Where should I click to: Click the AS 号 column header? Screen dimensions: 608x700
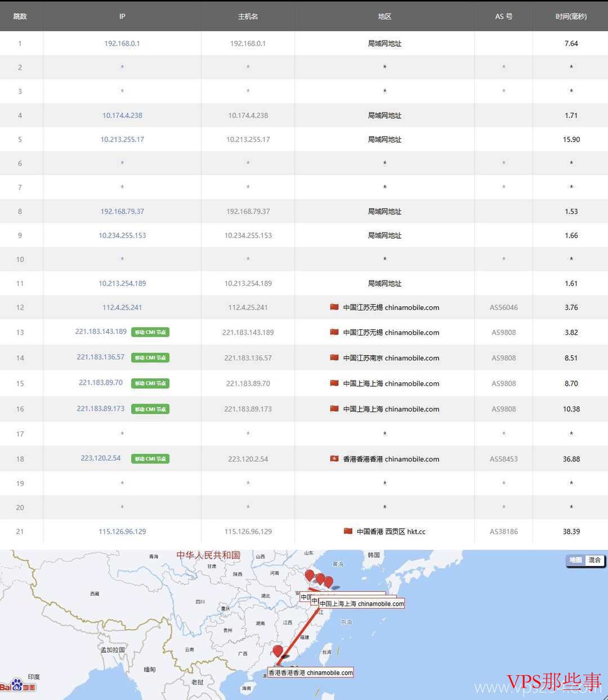[503, 16]
